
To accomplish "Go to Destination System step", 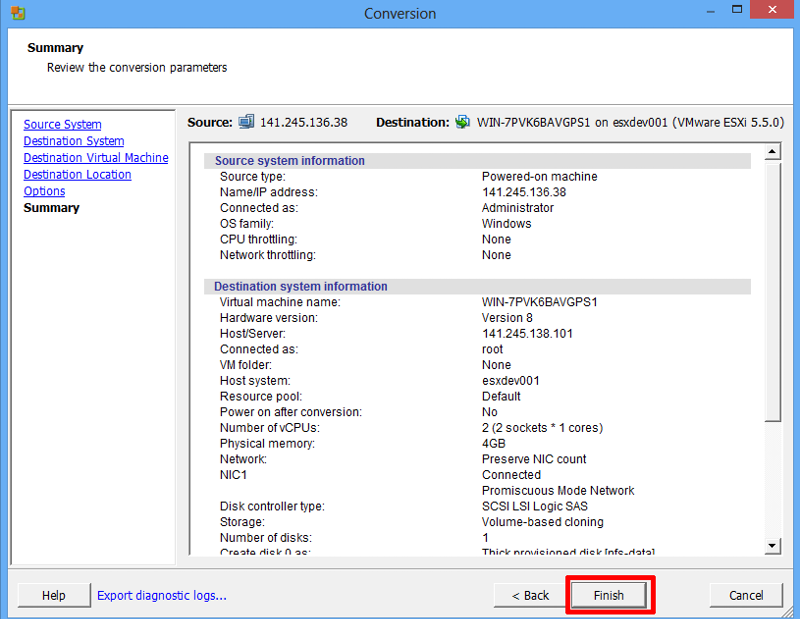I will pos(73,141).
